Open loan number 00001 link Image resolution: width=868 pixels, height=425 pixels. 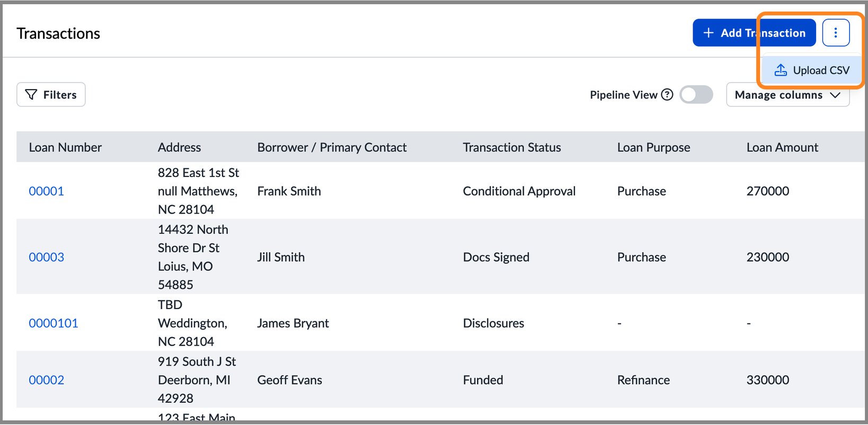tap(46, 191)
